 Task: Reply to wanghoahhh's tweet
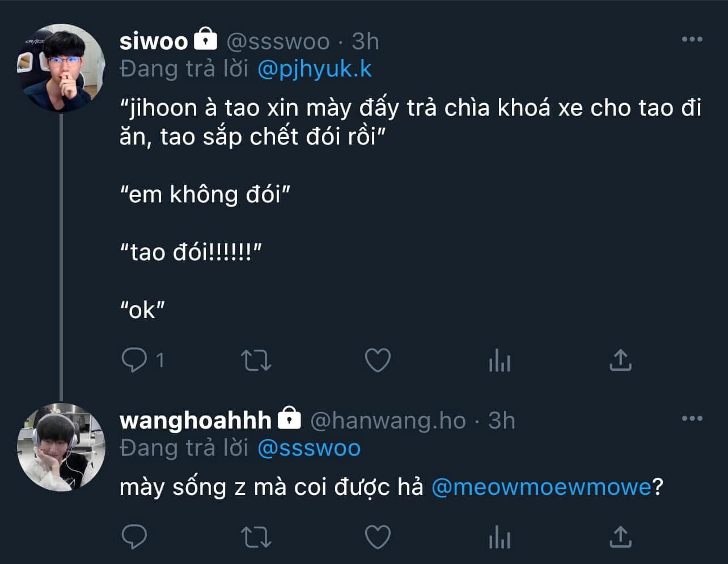point(134,536)
